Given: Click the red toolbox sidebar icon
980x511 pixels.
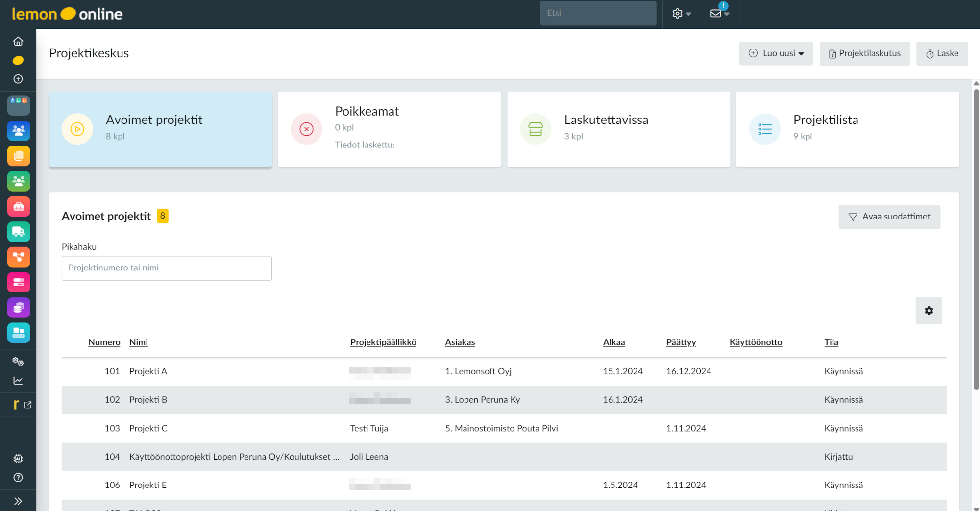Looking at the screenshot, I should [x=19, y=207].
